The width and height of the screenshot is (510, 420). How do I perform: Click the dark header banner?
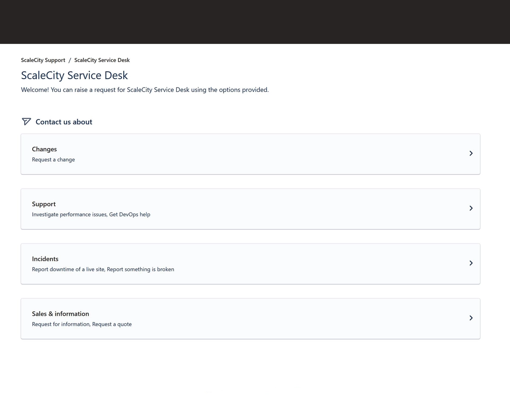click(x=255, y=22)
